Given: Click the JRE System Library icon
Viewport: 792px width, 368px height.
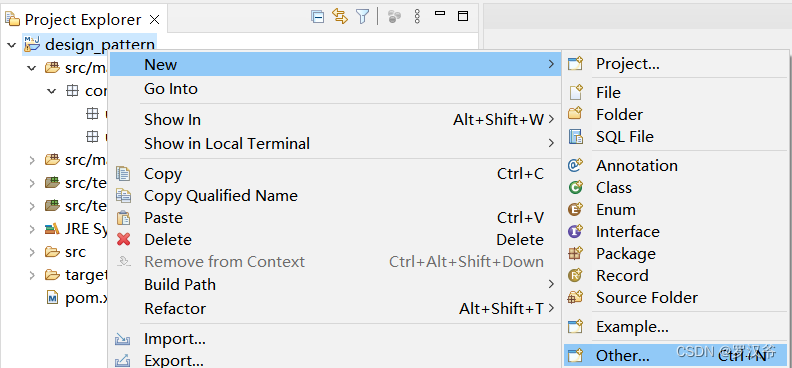Looking at the screenshot, I should pos(52,229).
